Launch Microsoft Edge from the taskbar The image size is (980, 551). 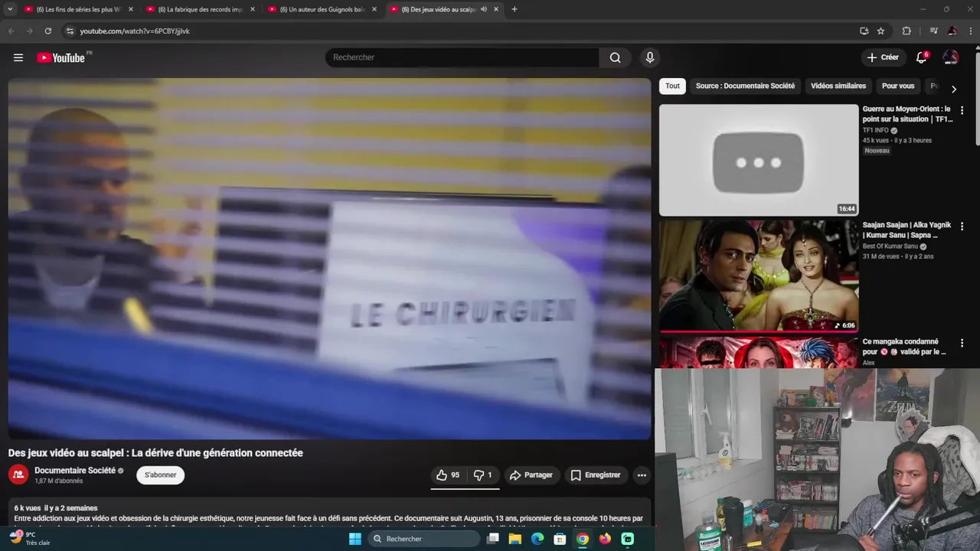pyautogui.click(x=537, y=539)
